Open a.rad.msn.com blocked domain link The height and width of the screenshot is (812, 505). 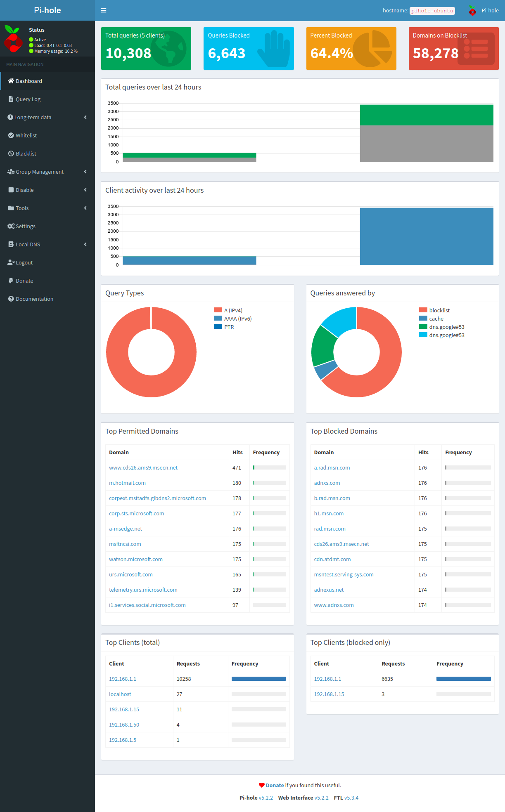332,467
